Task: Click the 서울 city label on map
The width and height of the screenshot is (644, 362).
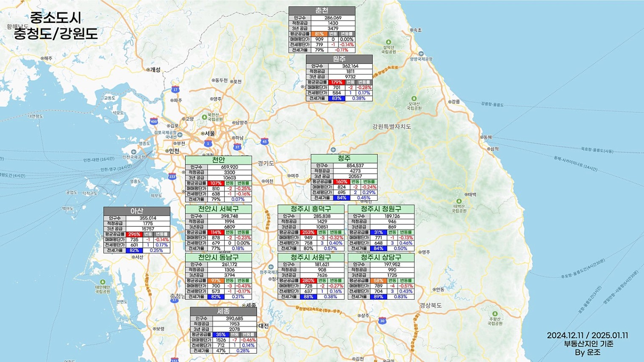Action: tap(210, 133)
